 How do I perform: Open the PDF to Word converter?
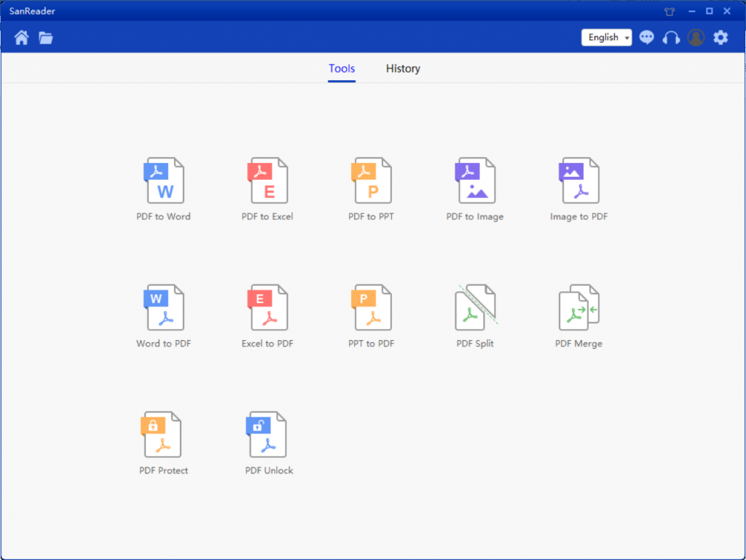pyautogui.click(x=163, y=180)
